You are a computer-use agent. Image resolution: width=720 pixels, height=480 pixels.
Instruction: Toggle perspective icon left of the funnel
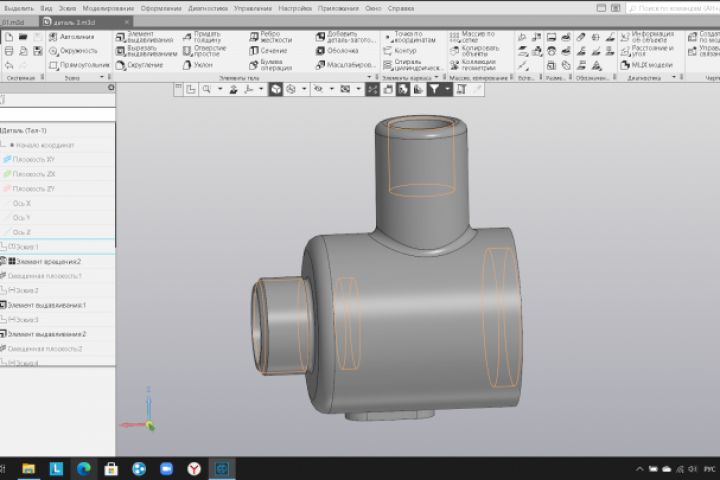pos(418,89)
